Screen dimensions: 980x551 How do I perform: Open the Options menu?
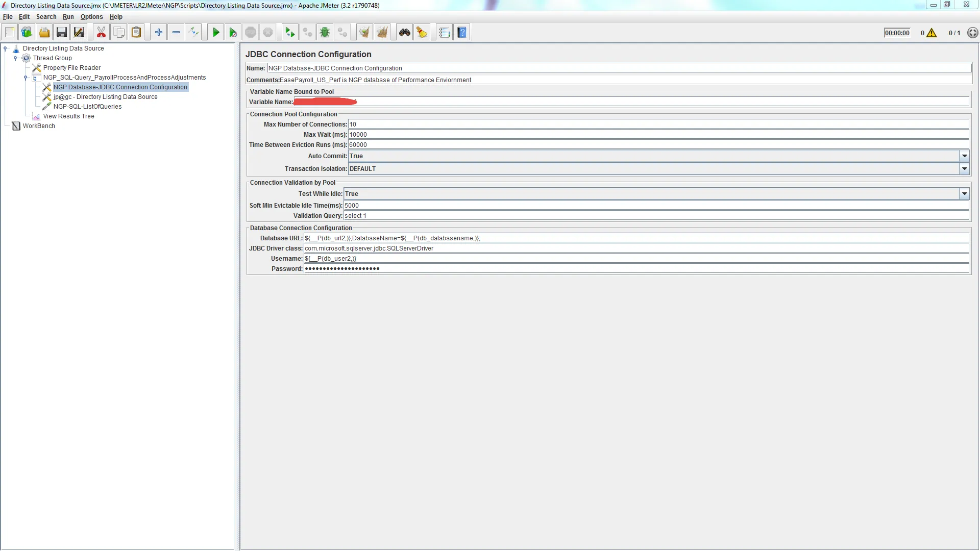91,17
